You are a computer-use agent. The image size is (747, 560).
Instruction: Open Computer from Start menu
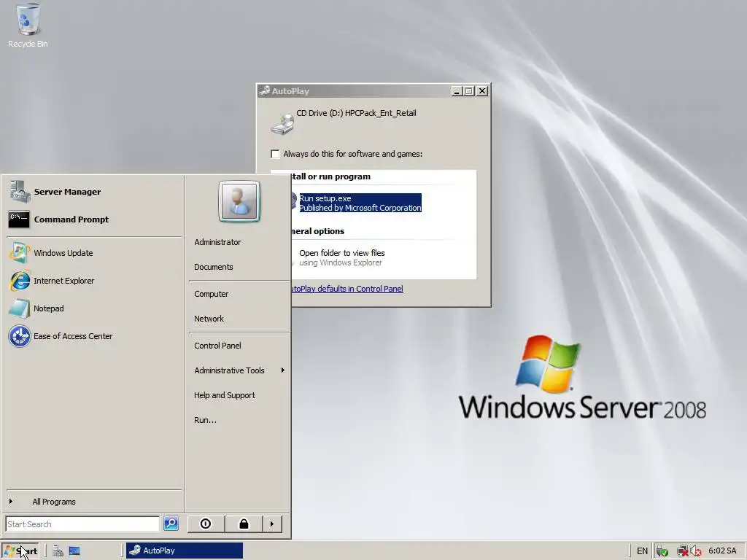tap(211, 294)
